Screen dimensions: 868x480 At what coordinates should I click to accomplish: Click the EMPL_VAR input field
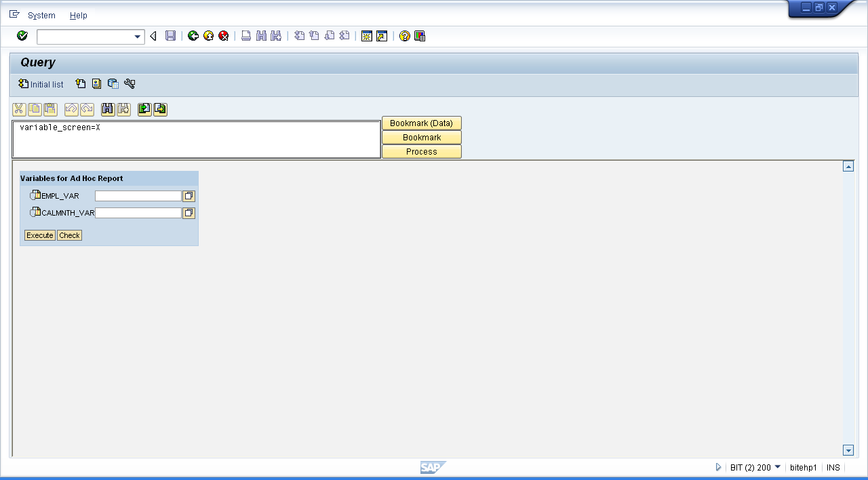click(x=138, y=196)
